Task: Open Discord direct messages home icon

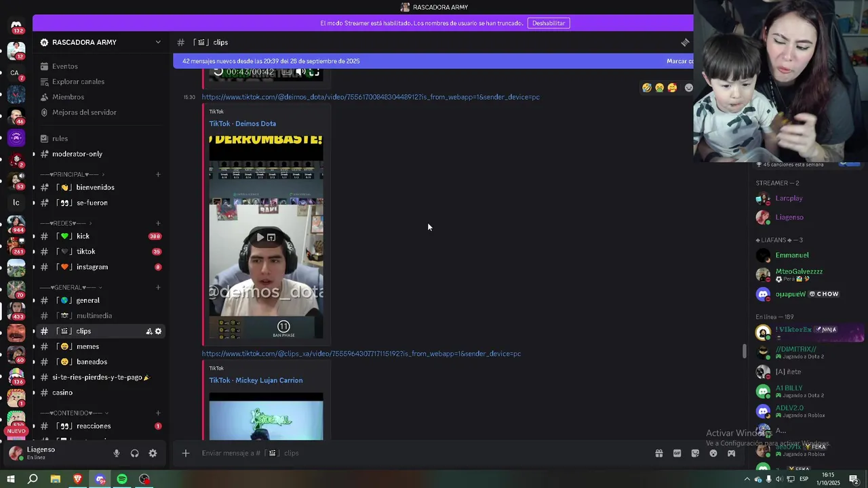Action: [x=16, y=25]
